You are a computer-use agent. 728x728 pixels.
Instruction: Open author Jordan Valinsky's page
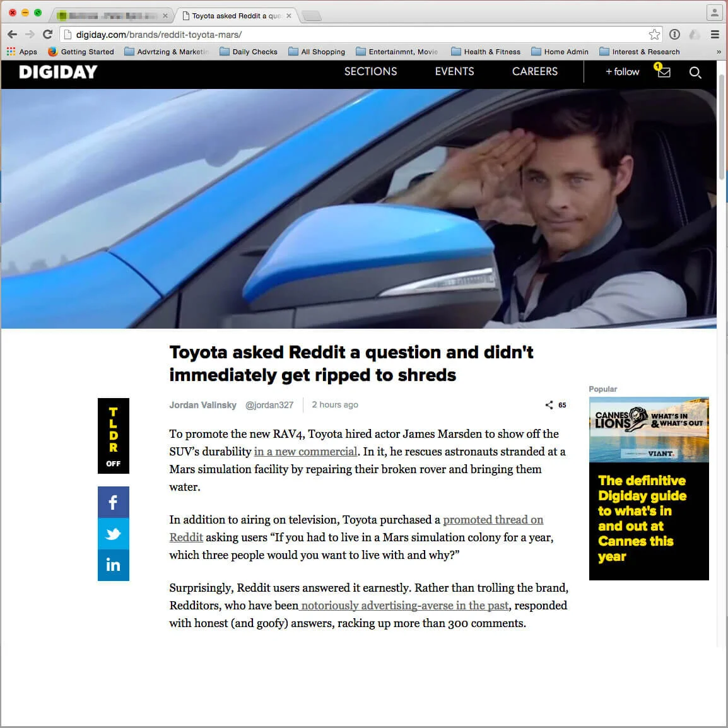coord(203,405)
